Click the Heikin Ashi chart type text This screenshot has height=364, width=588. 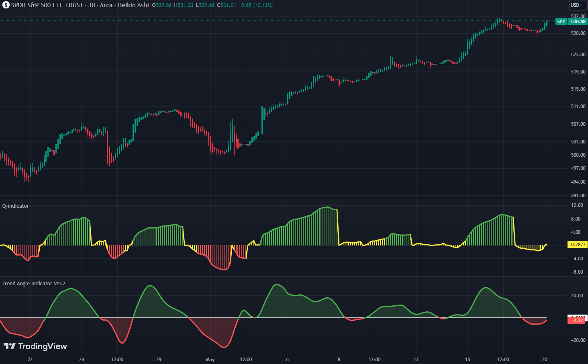[133, 5]
